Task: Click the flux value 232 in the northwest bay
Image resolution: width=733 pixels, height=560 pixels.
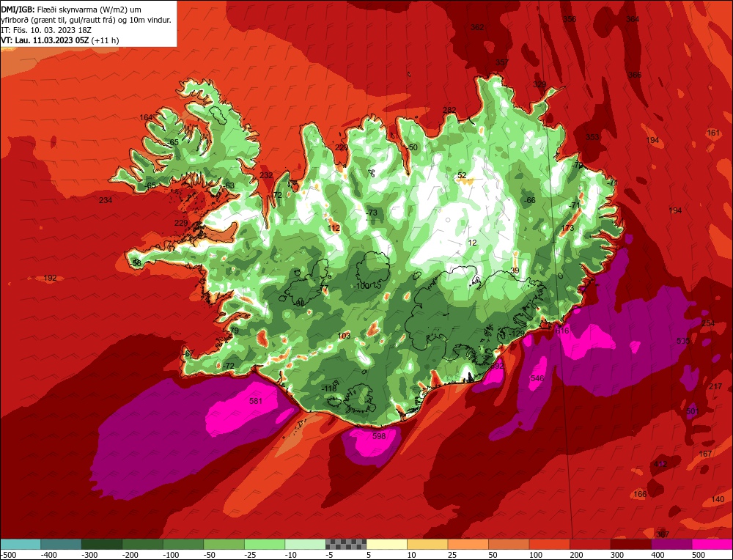Action: (266, 175)
